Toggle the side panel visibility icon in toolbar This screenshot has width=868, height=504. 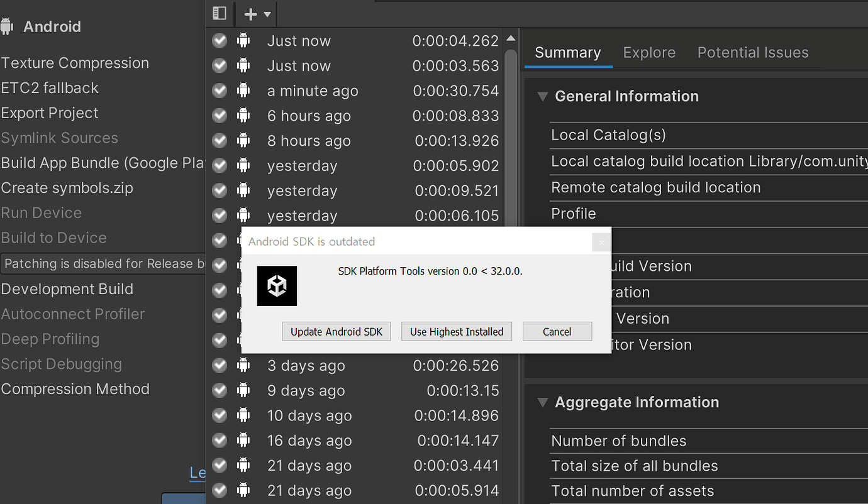pyautogui.click(x=219, y=13)
